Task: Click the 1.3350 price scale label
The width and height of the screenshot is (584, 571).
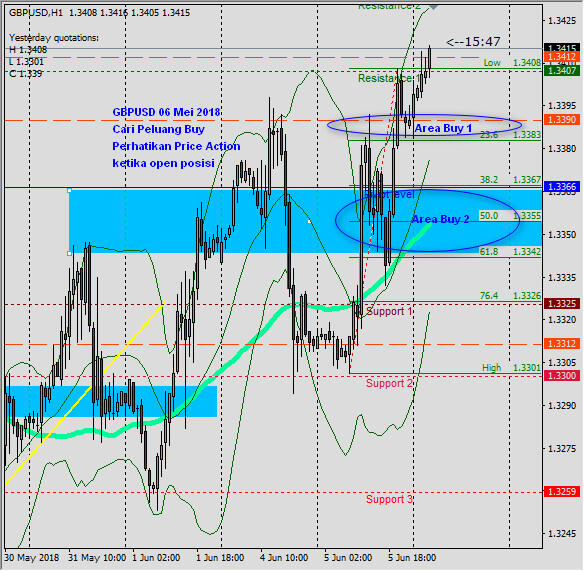Action: pyautogui.click(x=562, y=235)
